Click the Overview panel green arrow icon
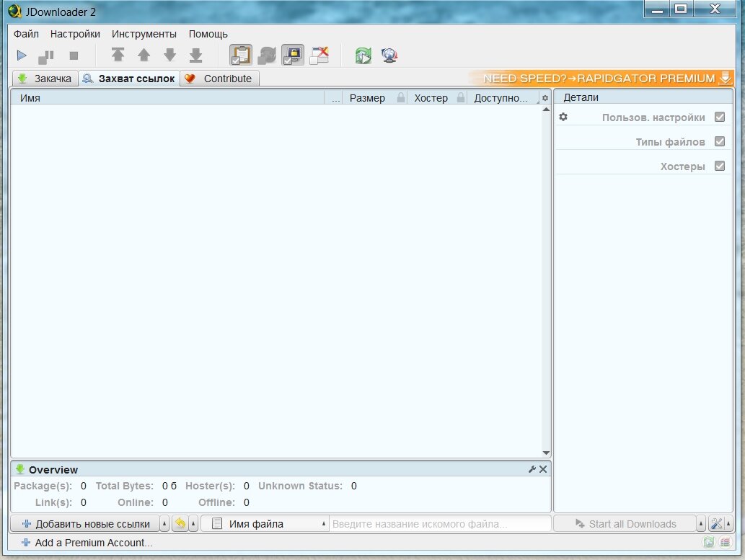Image resolution: width=745 pixels, height=560 pixels. tap(20, 469)
